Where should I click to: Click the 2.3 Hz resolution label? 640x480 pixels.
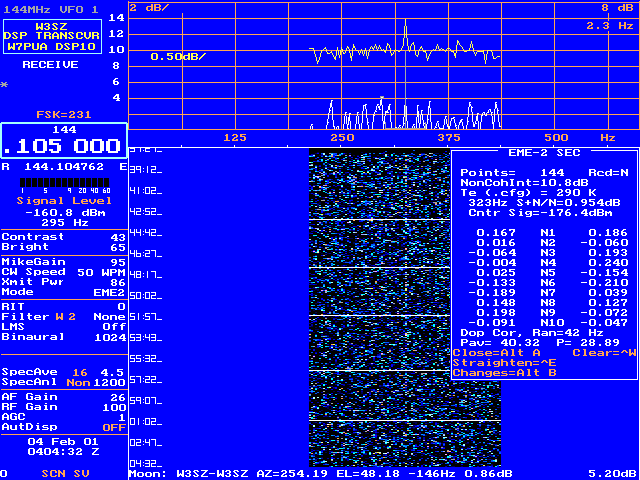tap(610, 26)
